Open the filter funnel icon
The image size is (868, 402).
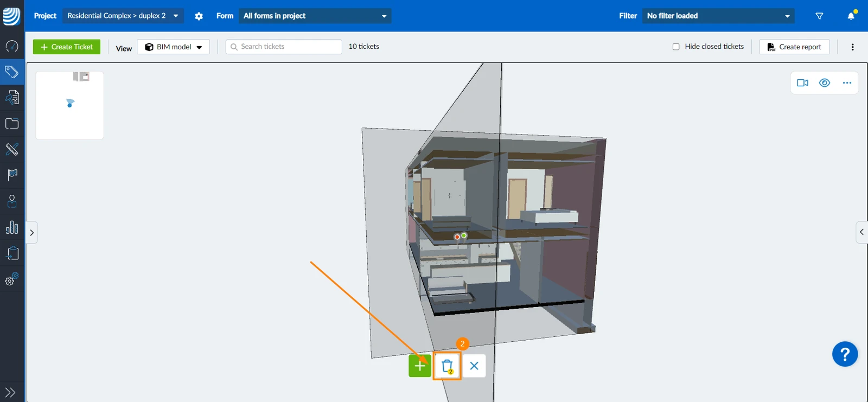coord(820,16)
